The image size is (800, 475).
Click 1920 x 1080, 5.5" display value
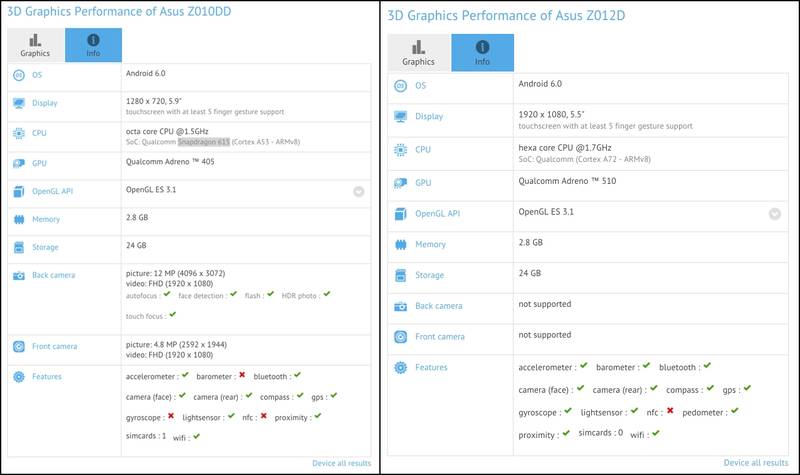click(551, 114)
